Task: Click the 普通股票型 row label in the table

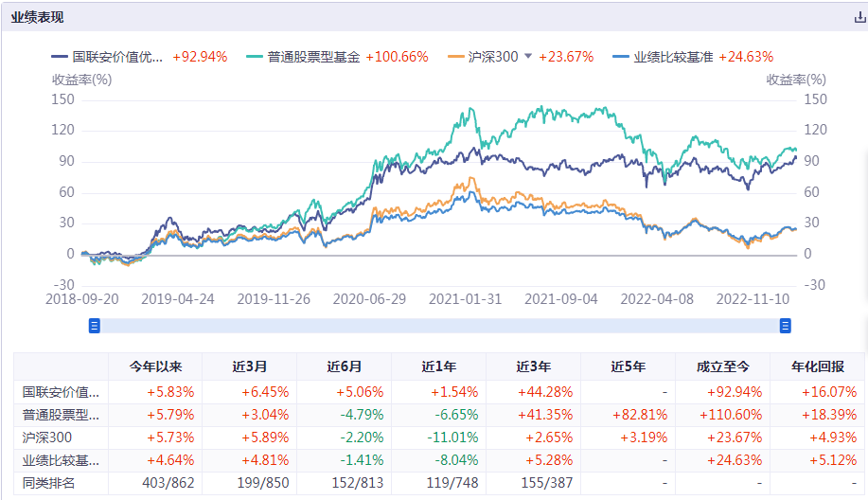Action: 62,415
